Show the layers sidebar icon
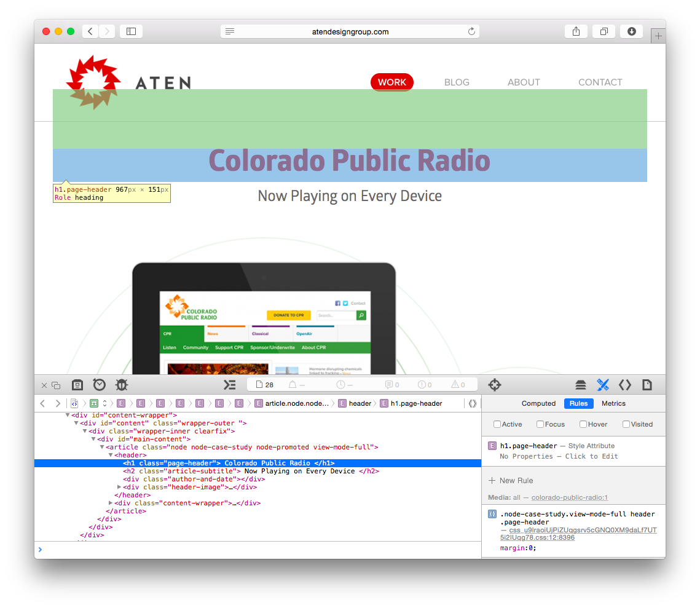 (x=580, y=385)
